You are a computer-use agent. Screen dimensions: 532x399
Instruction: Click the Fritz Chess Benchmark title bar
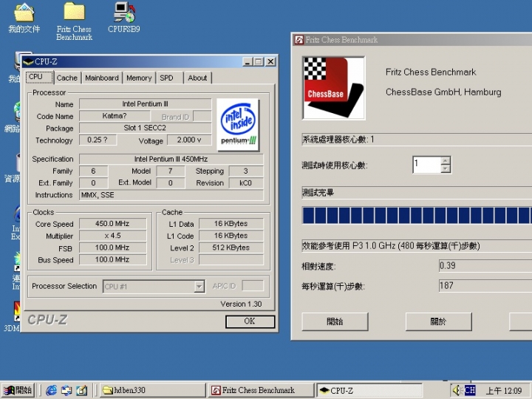point(412,40)
